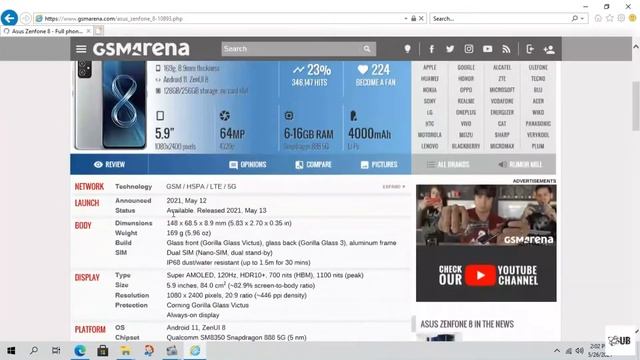Launch Microsoft Edge from taskbar
The image size is (640, 360).
pyautogui.click(x=80, y=351)
